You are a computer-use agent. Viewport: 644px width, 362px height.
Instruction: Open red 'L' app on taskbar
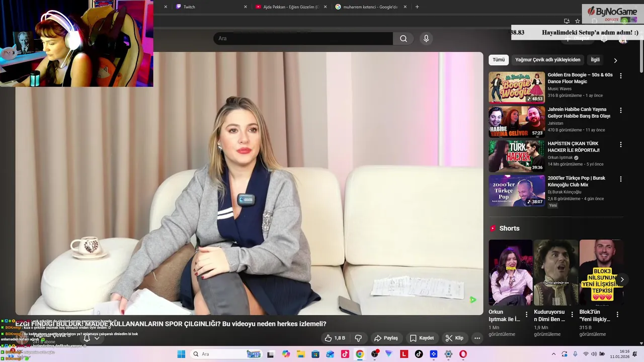pyautogui.click(x=404, y=354)
